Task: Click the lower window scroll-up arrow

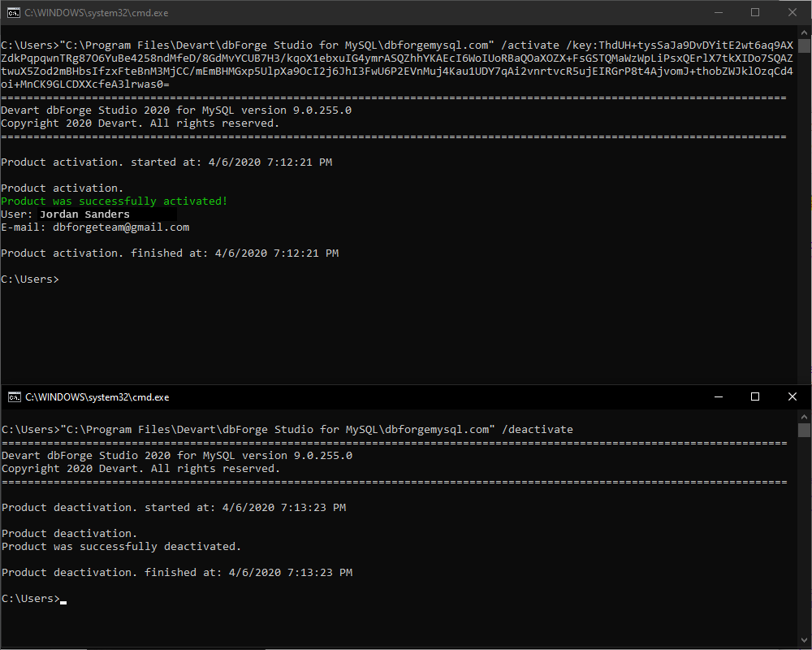Action: pos(804,416)
